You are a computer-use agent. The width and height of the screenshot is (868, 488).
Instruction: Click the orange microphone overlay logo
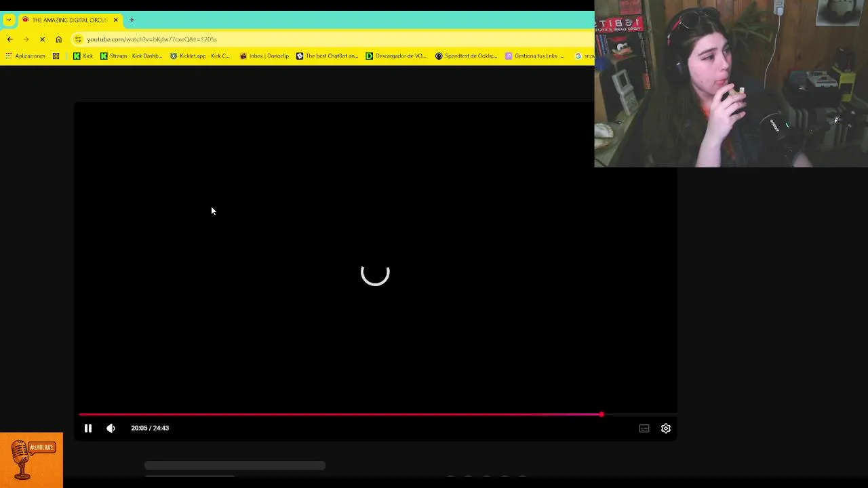31,460
